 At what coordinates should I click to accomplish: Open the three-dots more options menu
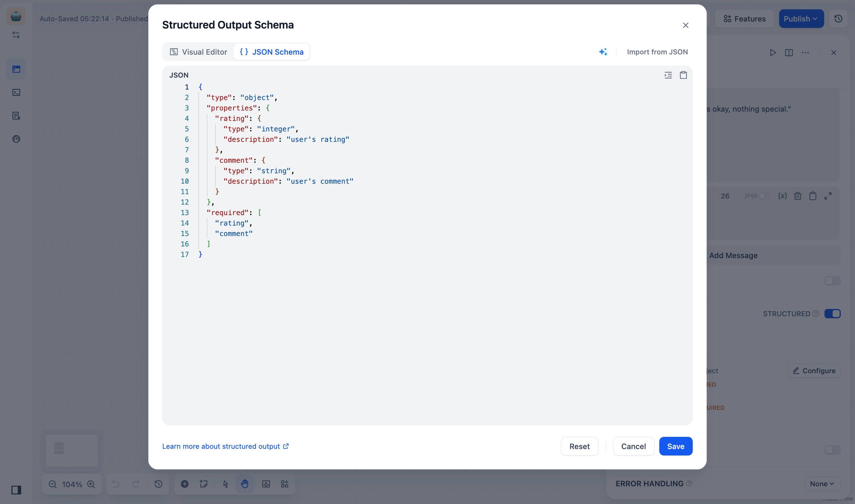[805, 53]
